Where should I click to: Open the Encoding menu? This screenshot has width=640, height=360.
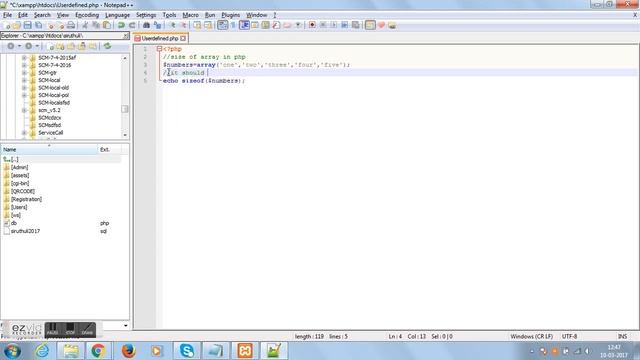(87, 15)
